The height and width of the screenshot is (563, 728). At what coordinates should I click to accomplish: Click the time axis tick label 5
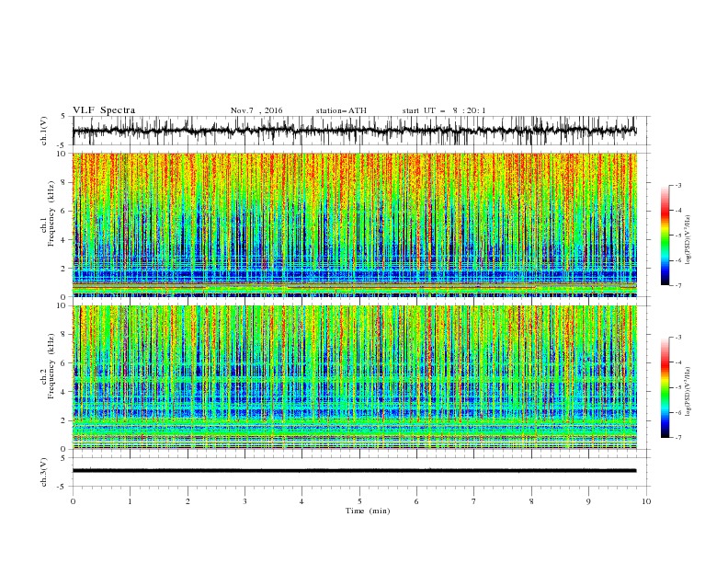point(359,501)
